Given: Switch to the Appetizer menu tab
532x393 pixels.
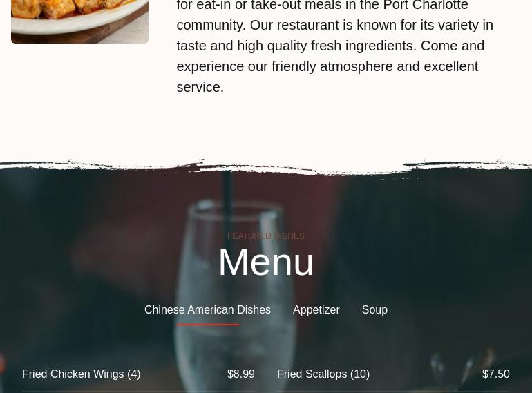Looking at the screenshot, I should tap(316, 309).
